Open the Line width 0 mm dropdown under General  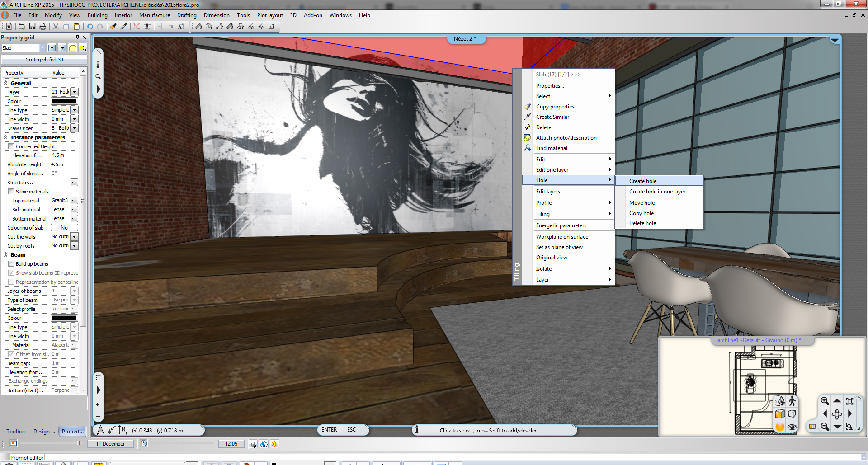tap(75, 119)
